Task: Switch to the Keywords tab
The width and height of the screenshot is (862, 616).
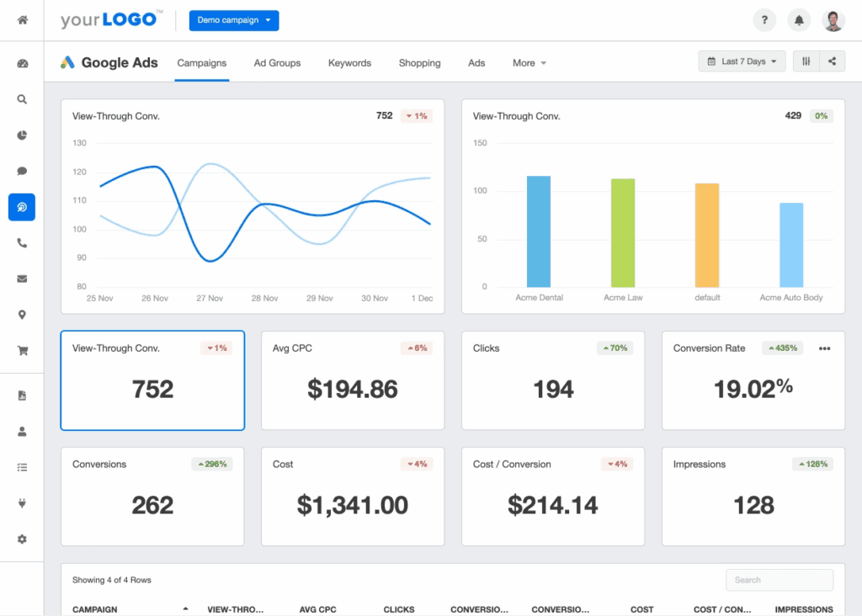Action: click(x=349, y=62)
